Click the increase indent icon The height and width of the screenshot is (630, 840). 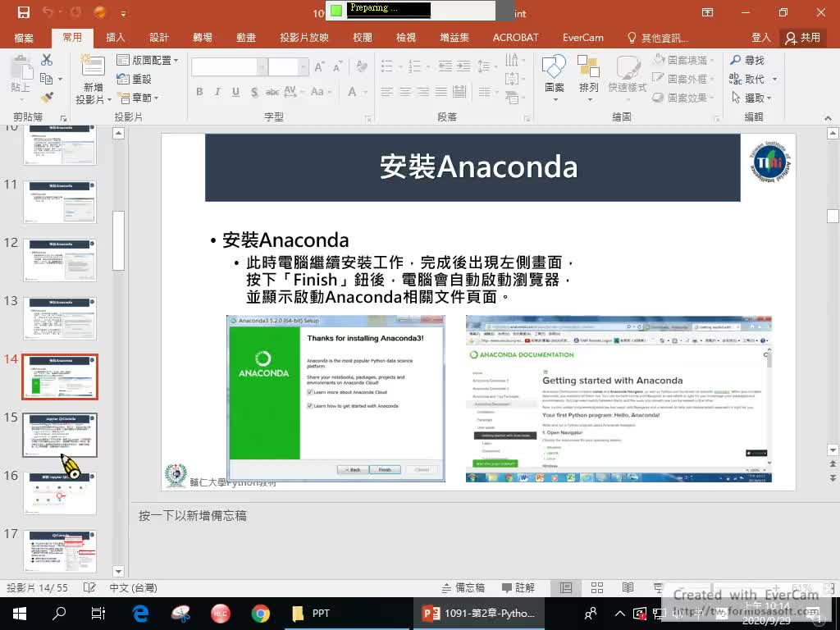pyautogui.click(x=463, y=66)
